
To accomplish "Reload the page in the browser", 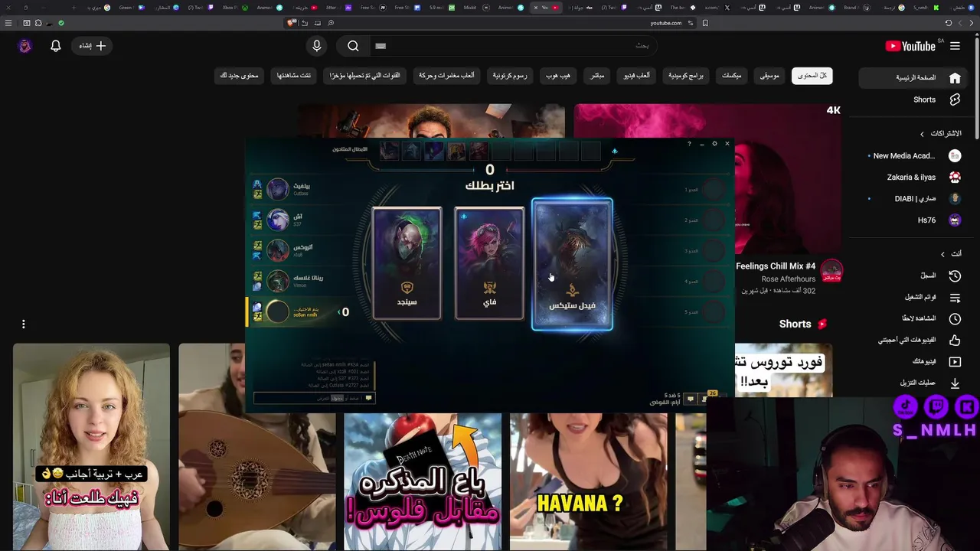I will 949,23.
